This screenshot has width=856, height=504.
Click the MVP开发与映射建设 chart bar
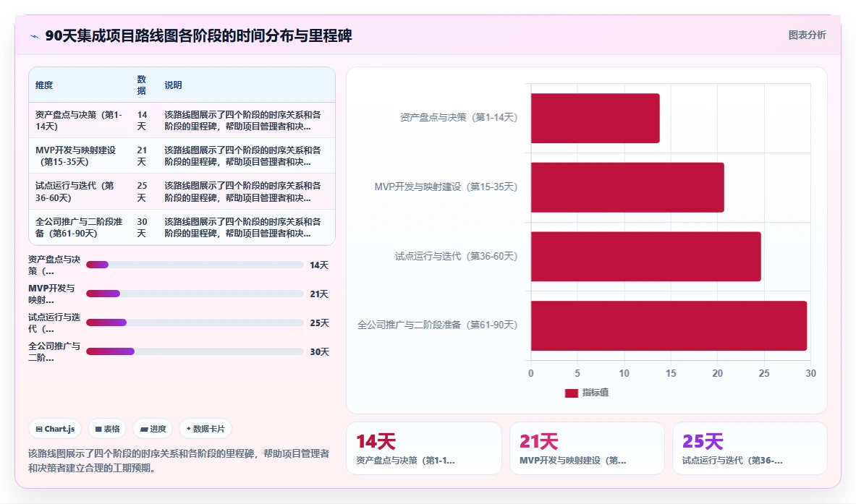click(627, 187)
